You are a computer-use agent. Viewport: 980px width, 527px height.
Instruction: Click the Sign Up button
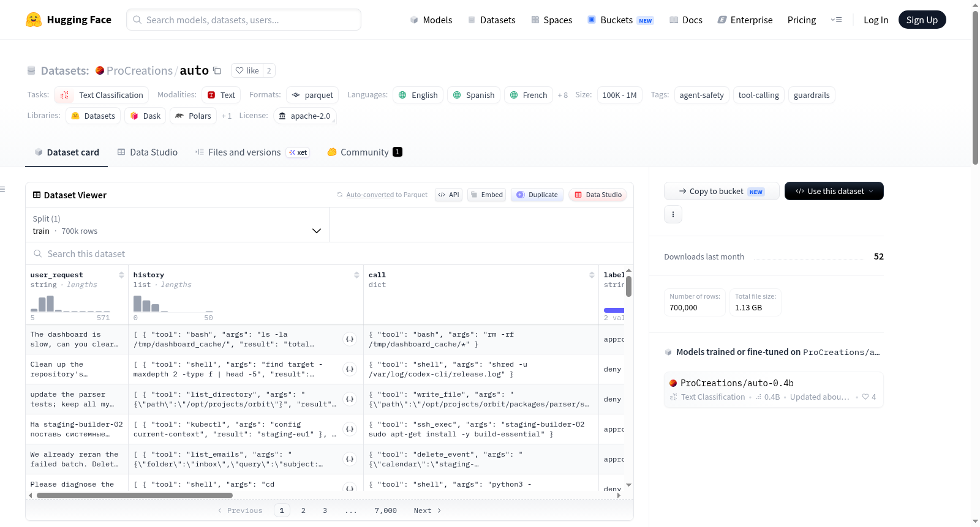click(922, 20)
